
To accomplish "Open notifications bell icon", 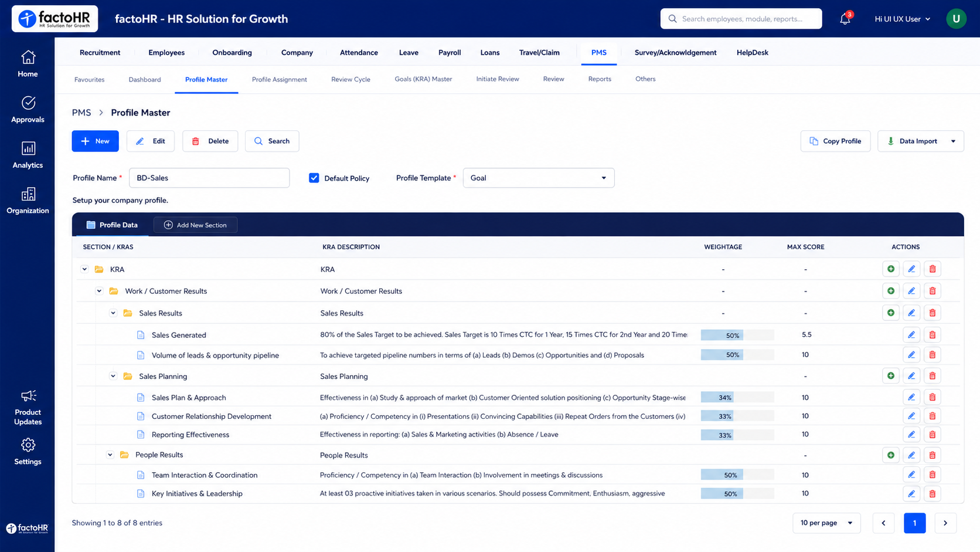I will [845, 19].
